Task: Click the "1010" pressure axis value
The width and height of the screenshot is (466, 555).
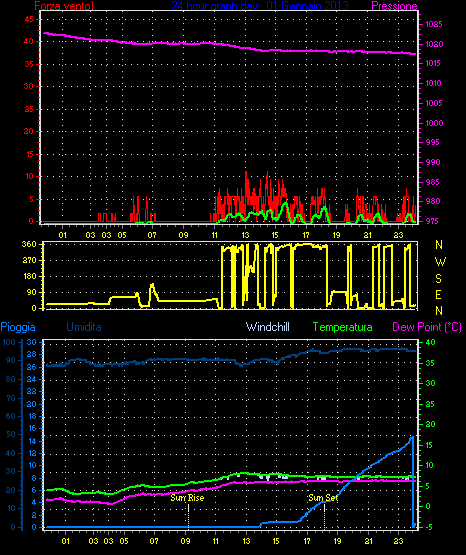Action: (x=433, y=83)
